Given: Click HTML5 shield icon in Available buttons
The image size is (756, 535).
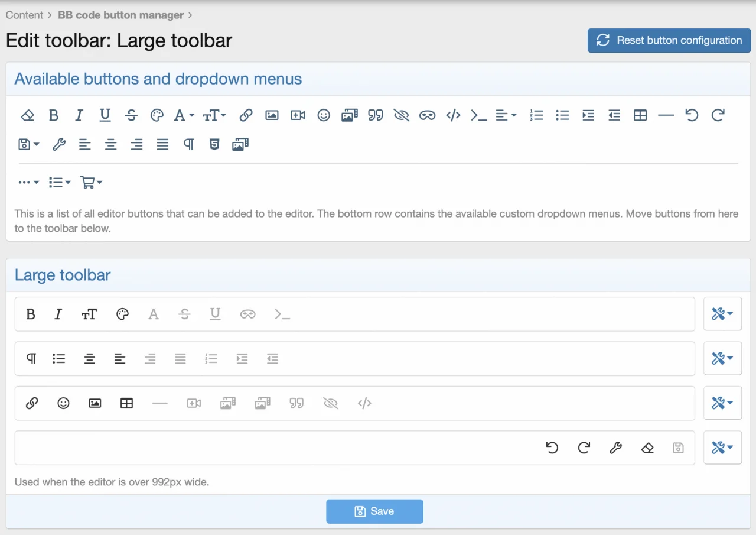Looking at the screenshot, I should [214, 144].
